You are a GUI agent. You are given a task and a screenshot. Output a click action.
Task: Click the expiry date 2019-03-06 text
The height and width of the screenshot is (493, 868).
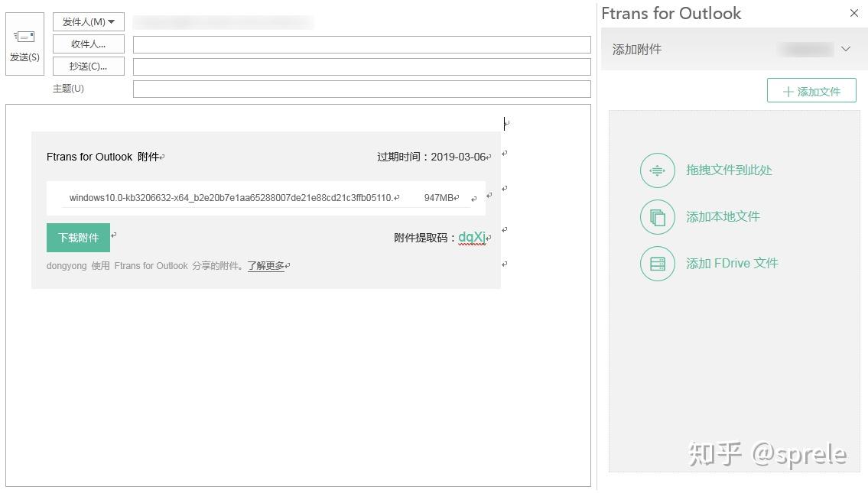(458, 157)
